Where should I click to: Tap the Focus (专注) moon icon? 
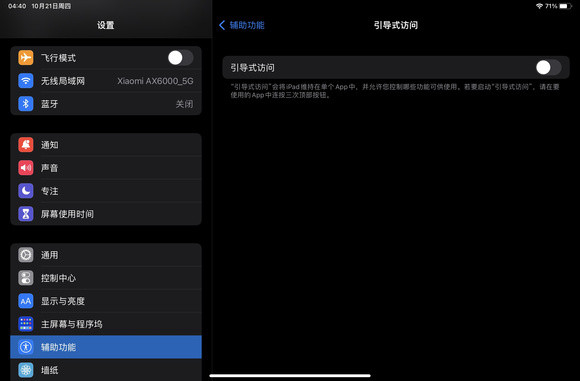[26, 191]
